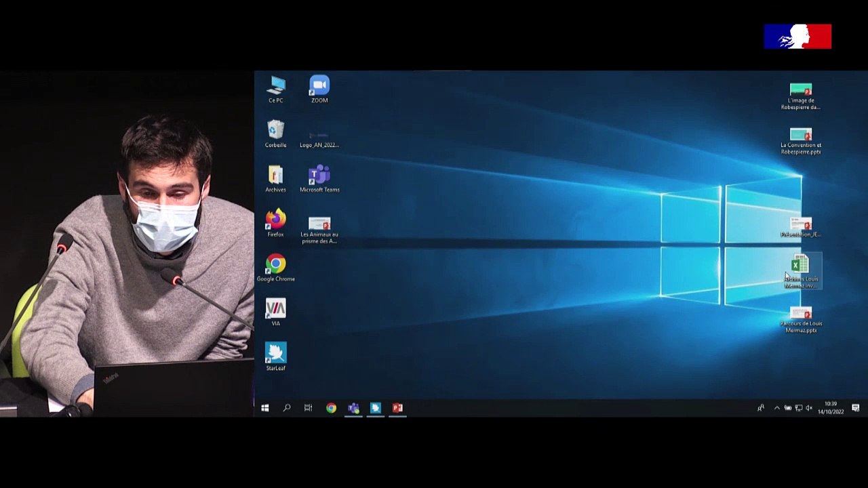
Task: Select the Logo_AN_2022 file on desktop
Action: 319,135
